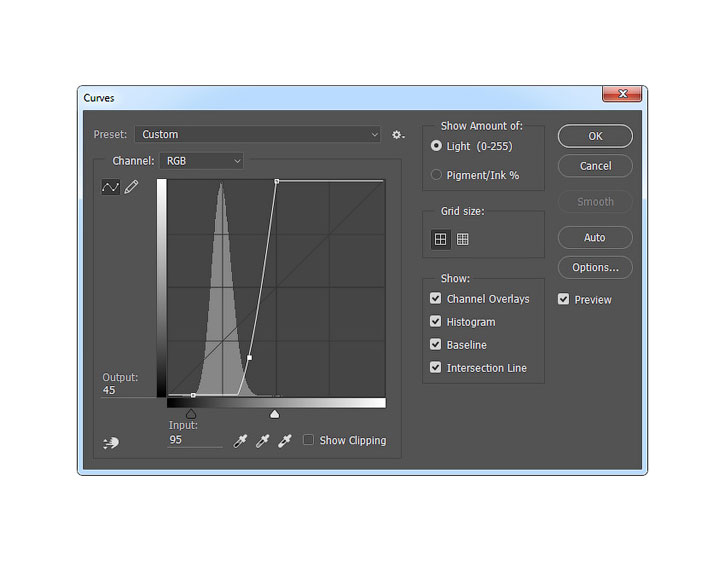Screen dimensions: 725x561
Task: Click the Output value field showing 45
Action: click(x=128, y=390)
